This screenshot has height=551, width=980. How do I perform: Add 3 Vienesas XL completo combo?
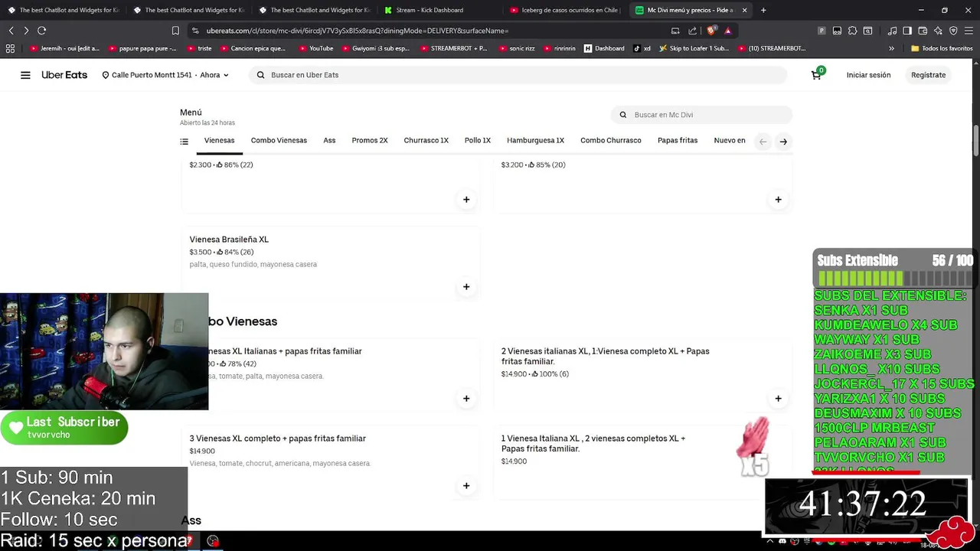point(466,486)
